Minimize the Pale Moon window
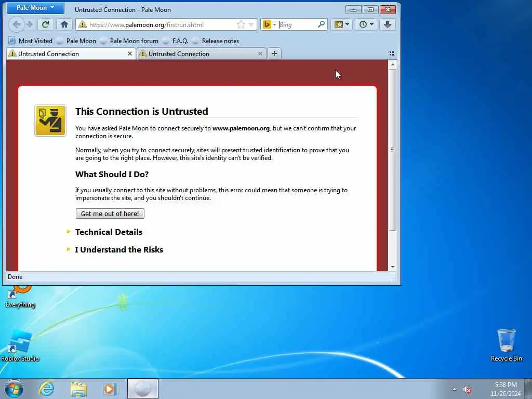532x399 pixels. (x=353, y=10)
